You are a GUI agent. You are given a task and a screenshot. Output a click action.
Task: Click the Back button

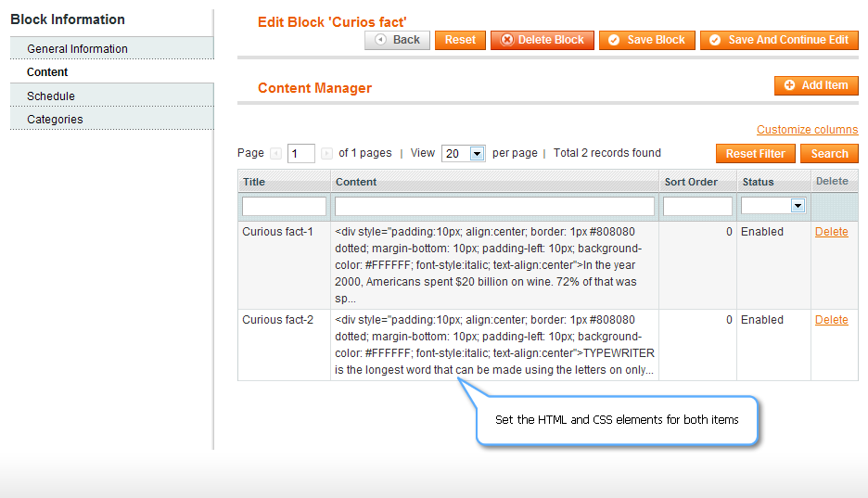point(397,41)
